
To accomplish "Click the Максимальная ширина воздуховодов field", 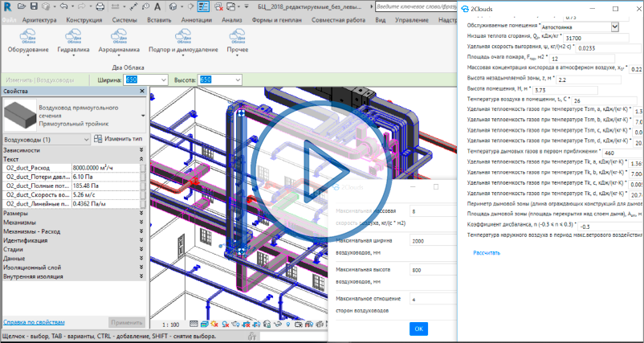I will pos(433,241).
